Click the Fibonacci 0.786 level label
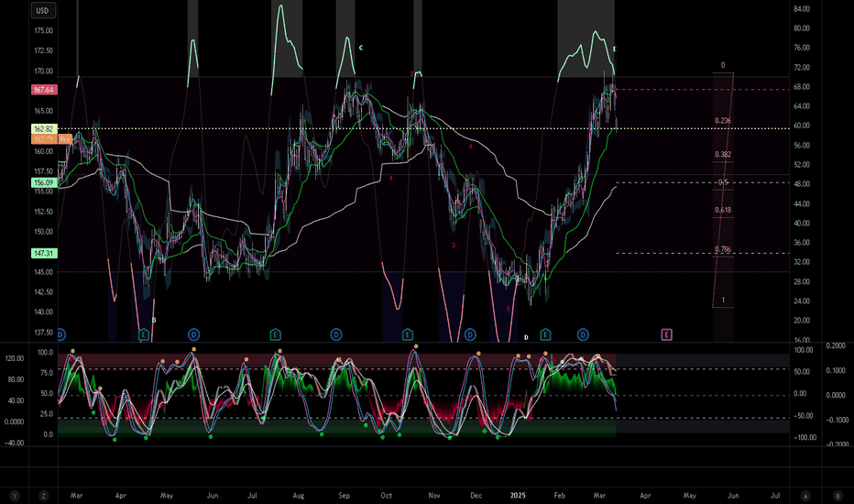Screen dimensions: 854x504 tap(723, 249)
